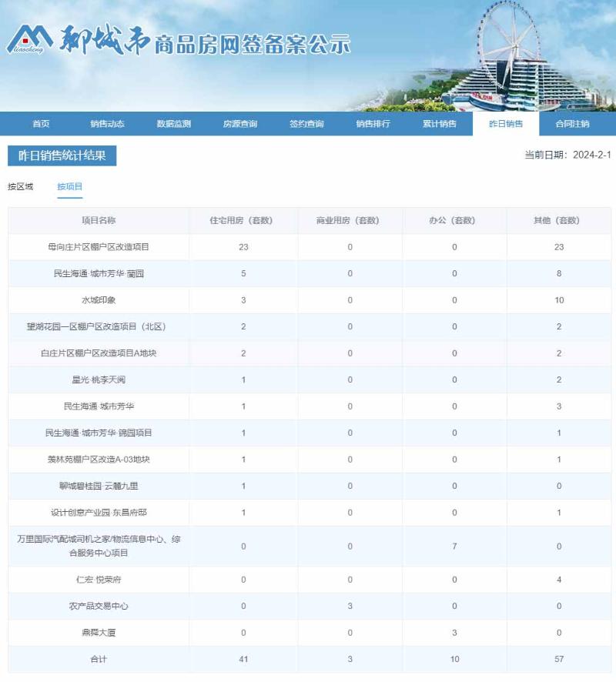The image size is (616, 682).
Task: Go to 合同注销 in navigation bar
Action: point(572,124)
